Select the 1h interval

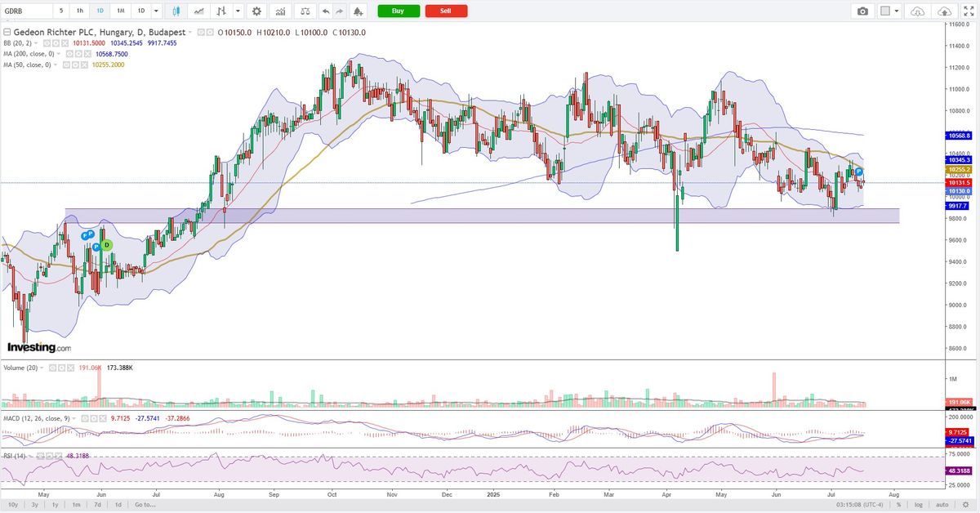tap(80, 11)
